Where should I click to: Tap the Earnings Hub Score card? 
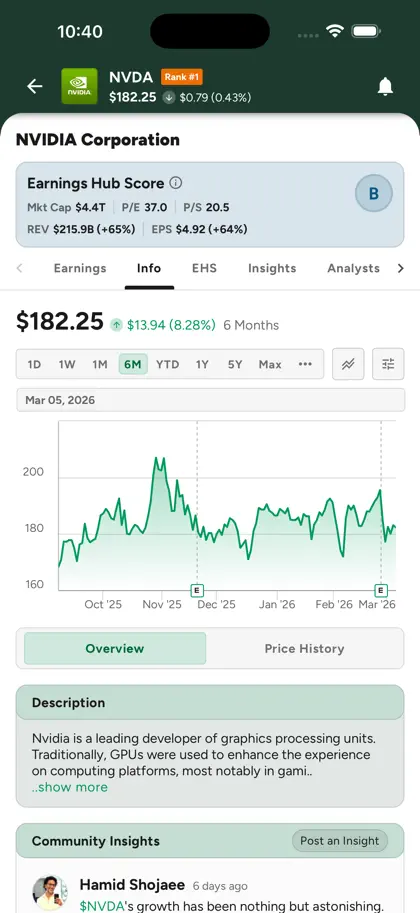tap(210, 205)
